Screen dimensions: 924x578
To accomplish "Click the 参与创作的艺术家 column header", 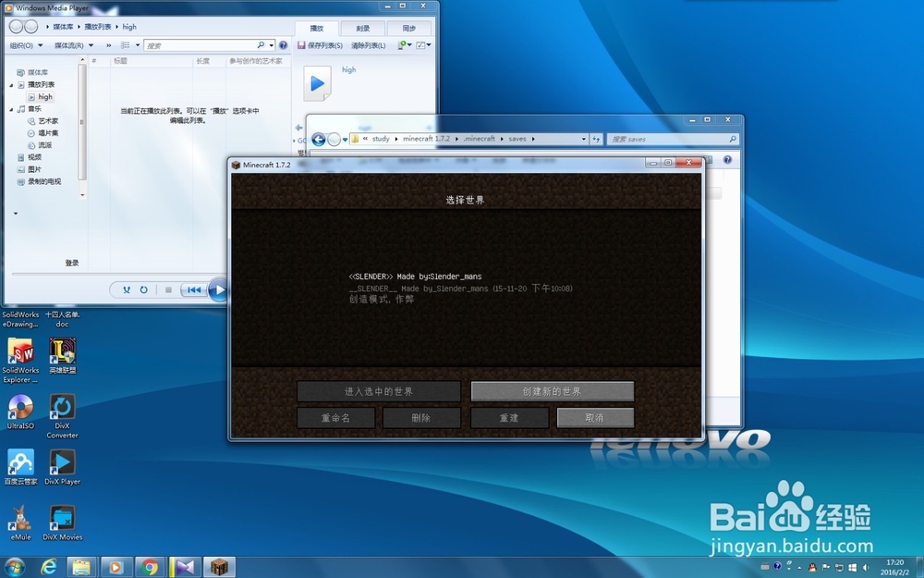I will point(257,61).
